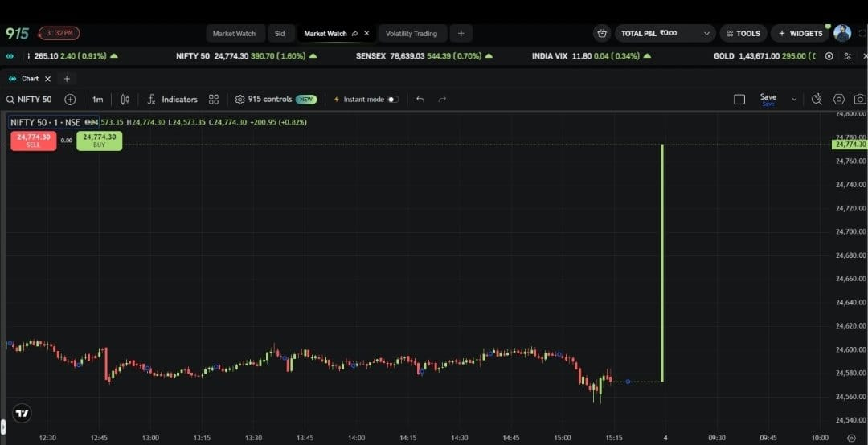Redo chart action
The width and height of the screenshot is (868, 445).
click(x=442, y=100)
